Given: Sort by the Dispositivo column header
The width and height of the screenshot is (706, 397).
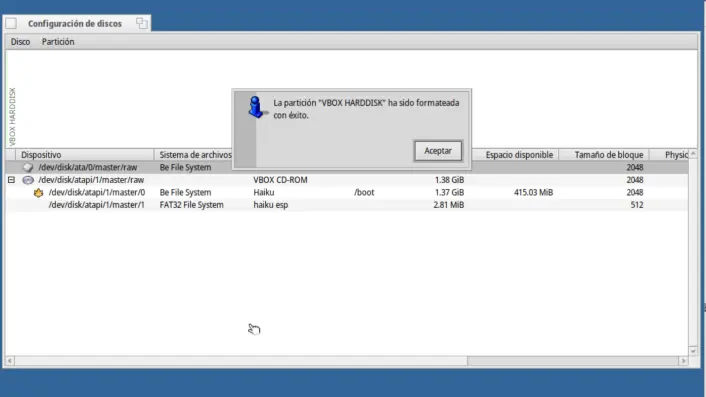Looking at the screenshot, I should pyautogui.click(x=85, y=155).
